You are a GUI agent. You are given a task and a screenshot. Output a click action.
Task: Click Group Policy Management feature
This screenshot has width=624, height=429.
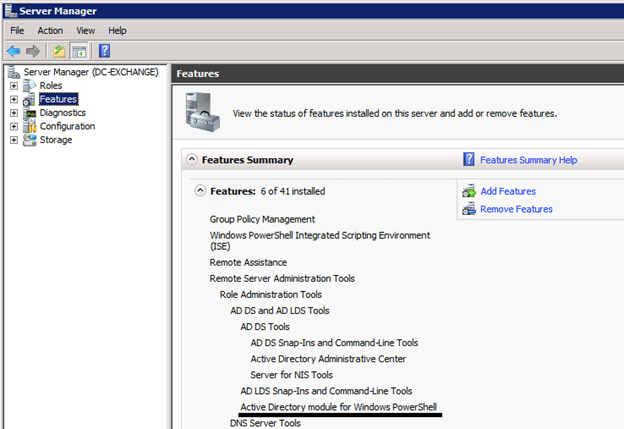(262, 219)
